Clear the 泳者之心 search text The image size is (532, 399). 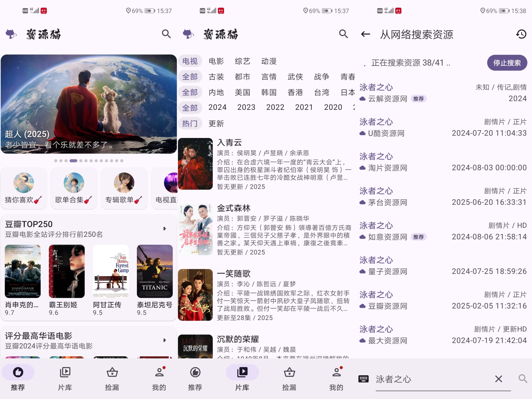coord(498,379)
